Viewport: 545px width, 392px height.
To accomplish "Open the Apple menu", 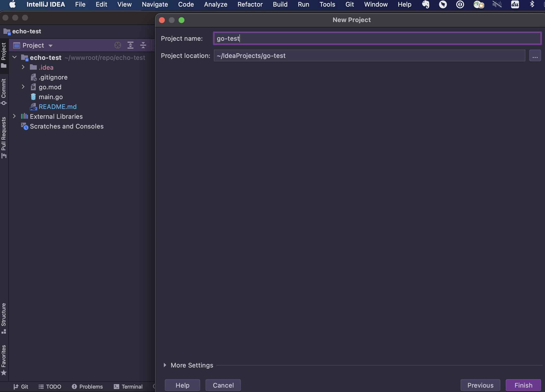I will [12, 4].
